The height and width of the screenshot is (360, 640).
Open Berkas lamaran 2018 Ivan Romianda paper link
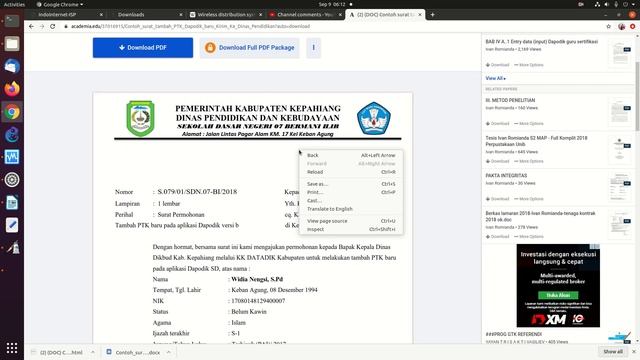tap(540, 216)
